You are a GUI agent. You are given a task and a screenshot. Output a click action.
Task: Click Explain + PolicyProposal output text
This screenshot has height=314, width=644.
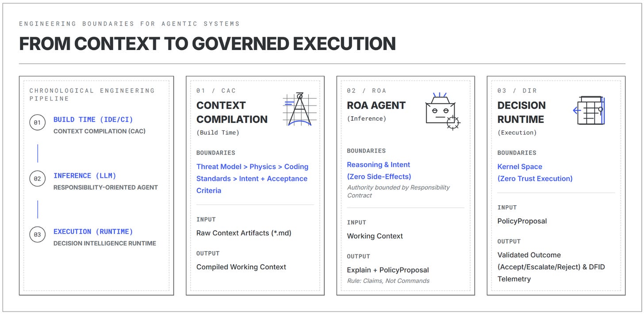388,270
